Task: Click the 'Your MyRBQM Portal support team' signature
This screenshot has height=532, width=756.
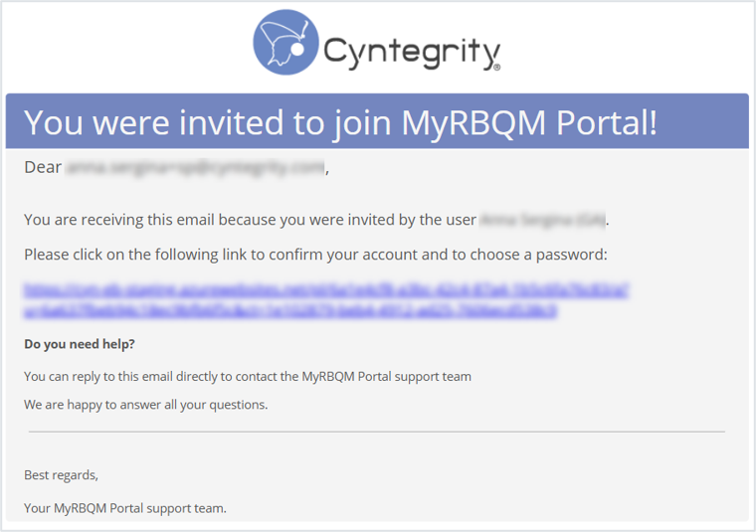Action: tap(125, 508)
